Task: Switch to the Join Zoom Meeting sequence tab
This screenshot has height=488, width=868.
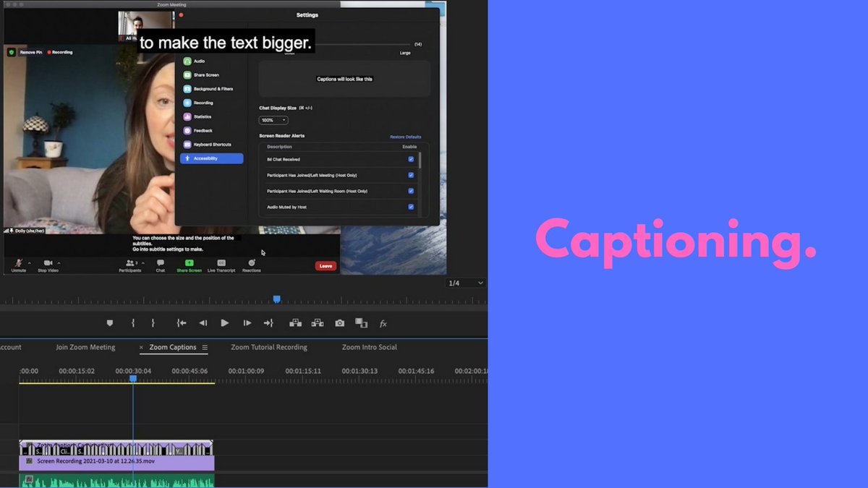Action: [85, 347]
